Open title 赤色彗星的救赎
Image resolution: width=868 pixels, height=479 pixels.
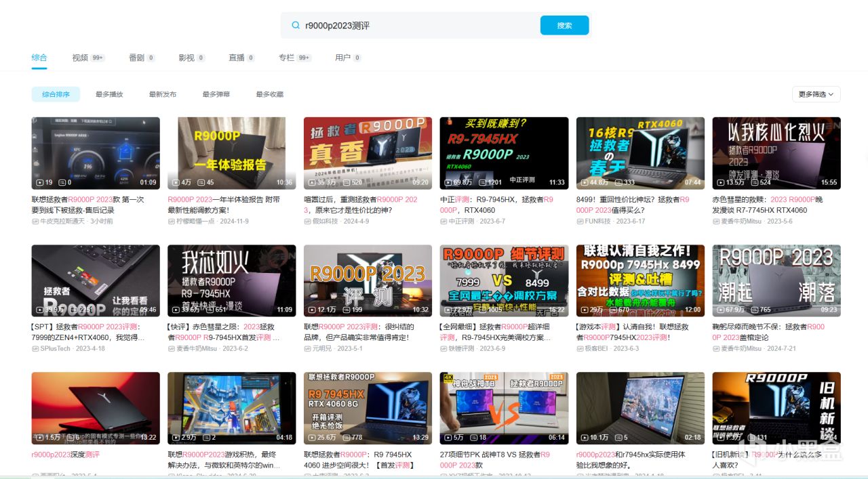(768, 205)
